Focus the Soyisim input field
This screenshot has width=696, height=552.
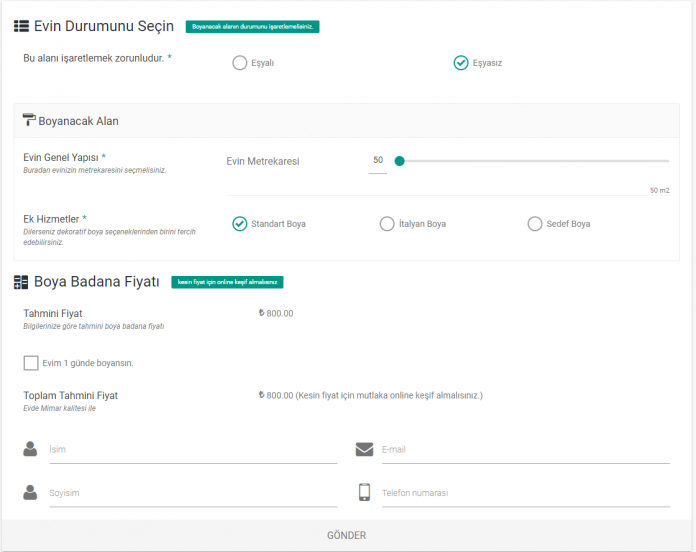coord(193,493)
